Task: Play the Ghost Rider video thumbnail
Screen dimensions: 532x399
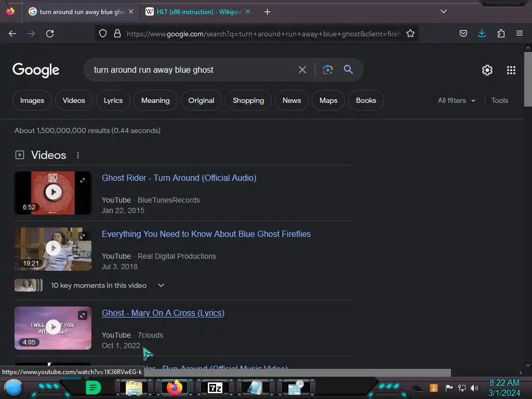Action: click(x=53, y=193)
